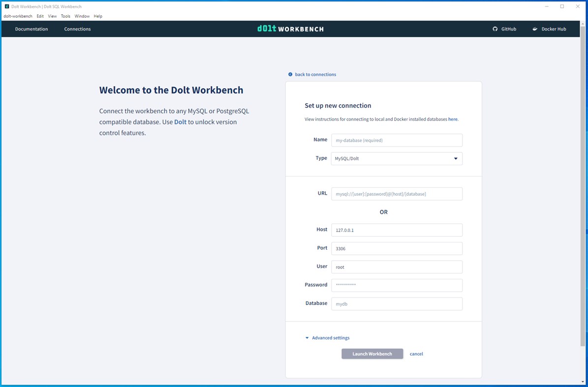Image resolution: width=588 pixels, height=387 pixels.
Task: Click into the Port field
Action: pos(397,248)
